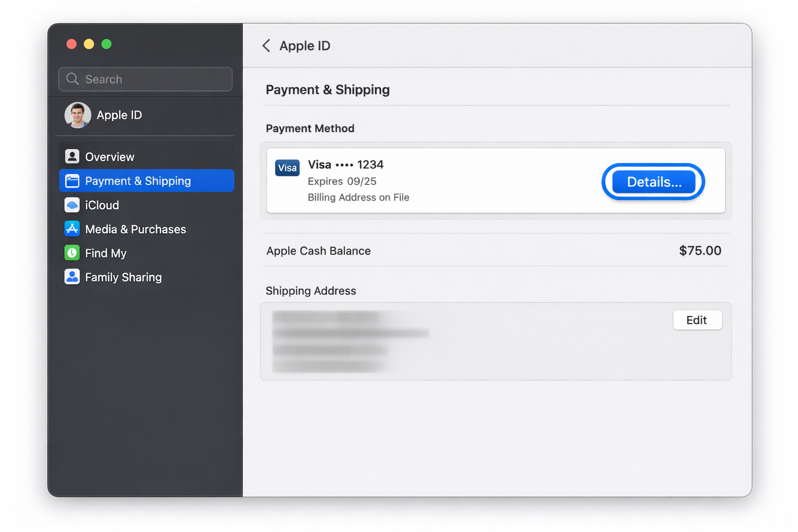Viewport: 798px width, 532px height.
Task: Switch to Media & Purchases pane
Action: pos(147,229)
